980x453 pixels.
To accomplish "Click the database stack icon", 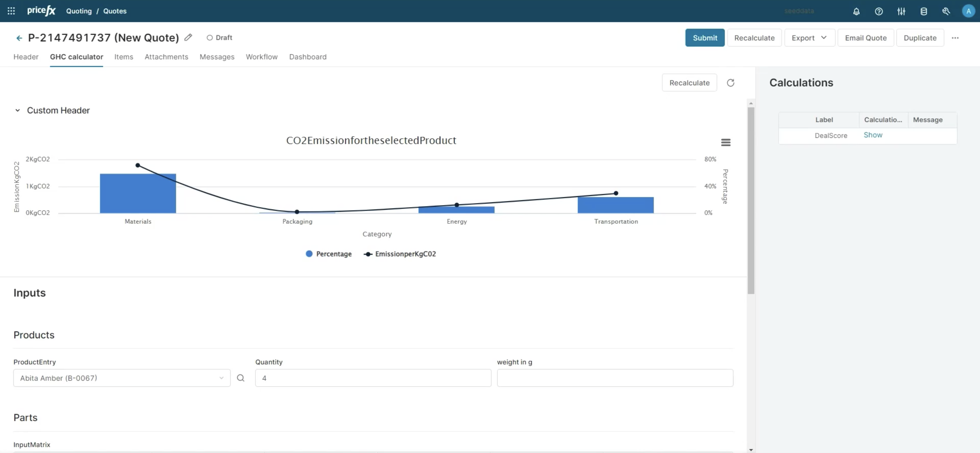I will 923,11.
